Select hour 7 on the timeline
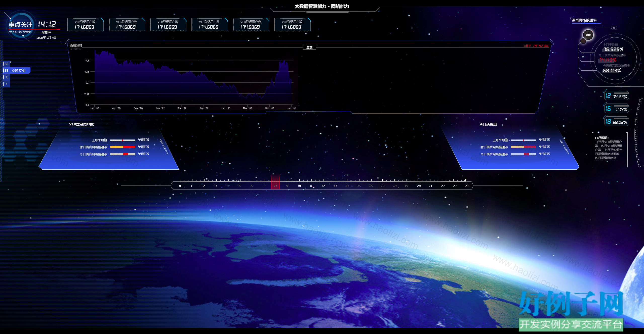Viewport: 644px width, 334px height. pyautogui.click(x=263, y=186)
